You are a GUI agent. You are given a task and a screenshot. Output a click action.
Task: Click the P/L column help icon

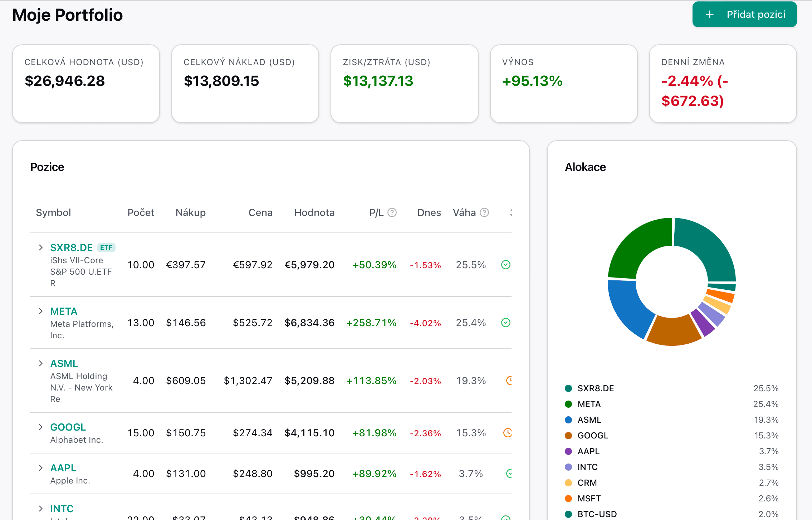[392, 213]
